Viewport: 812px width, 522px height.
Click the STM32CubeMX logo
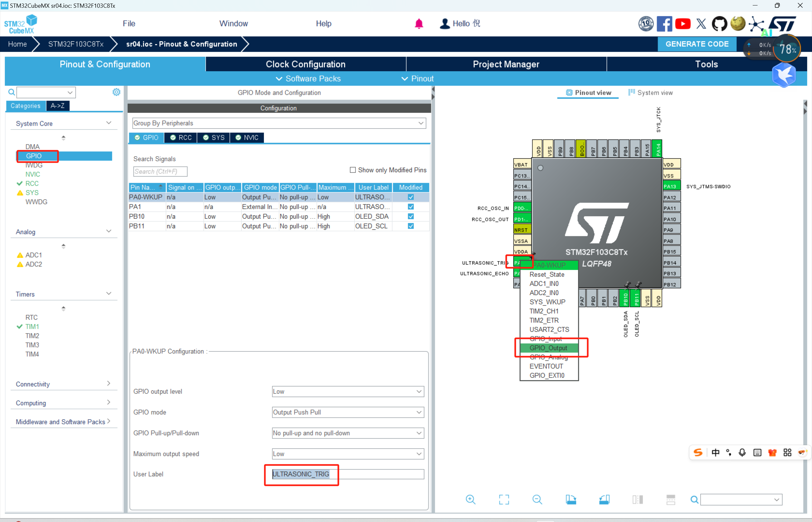click(20, 24)
